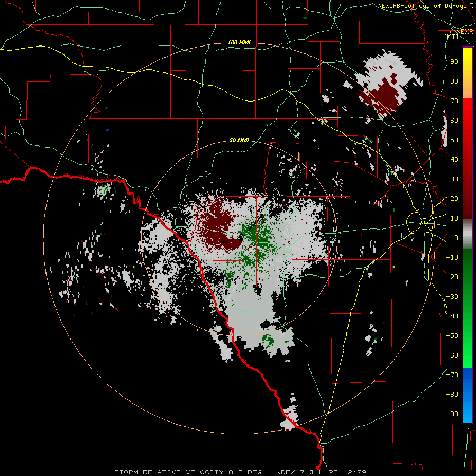Click the 50 NMI range ring label
Screen dimensions: 476x476
tap(239, 140)
